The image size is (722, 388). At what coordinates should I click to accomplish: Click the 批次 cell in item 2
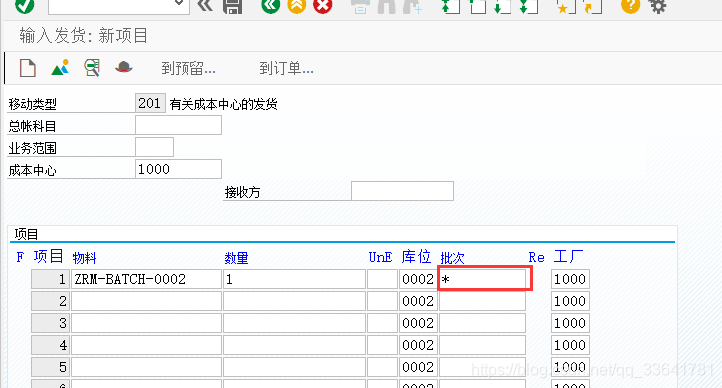(482, 301)
